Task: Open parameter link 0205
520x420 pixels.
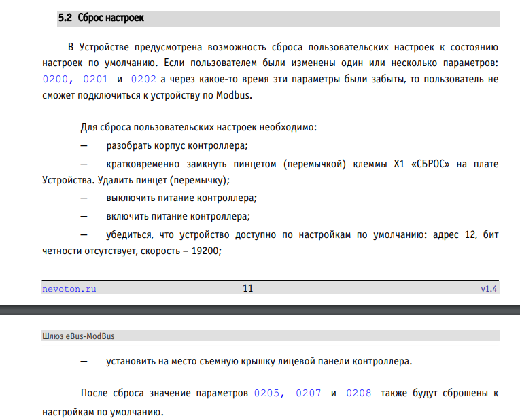Action: click(x=267, y=393)
